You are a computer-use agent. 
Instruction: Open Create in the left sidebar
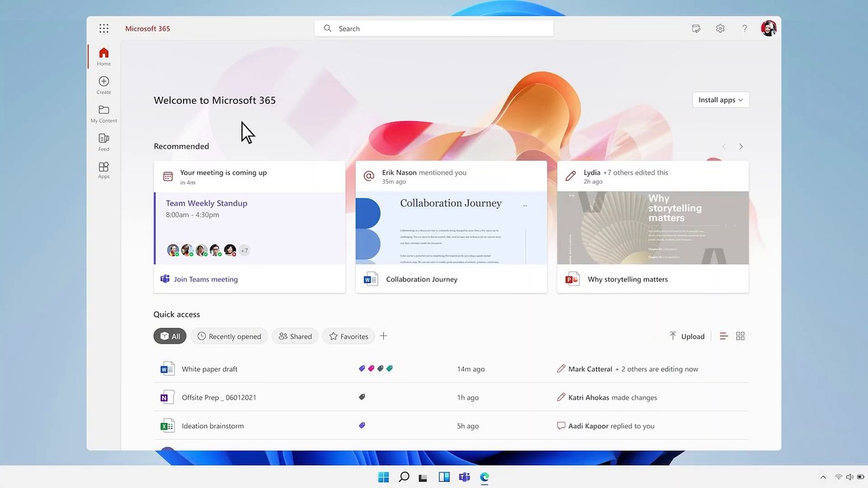point(104,85)
